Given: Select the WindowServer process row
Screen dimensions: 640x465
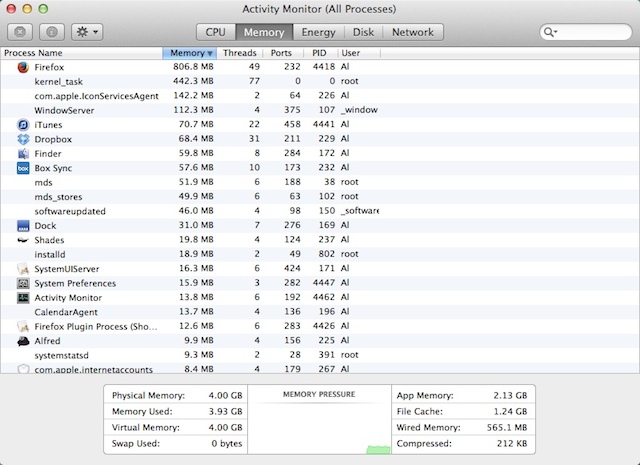Looking at the screenshot, I should click(320, 110).
